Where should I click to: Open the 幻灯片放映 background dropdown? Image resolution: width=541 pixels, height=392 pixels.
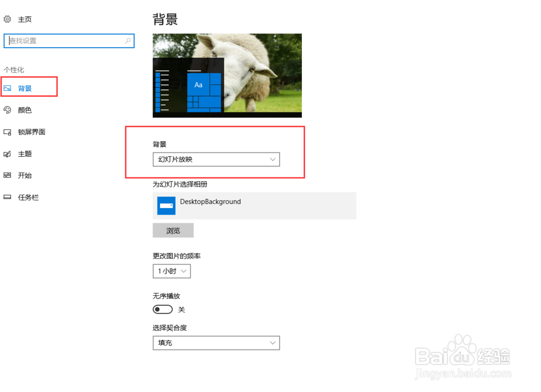216,160
